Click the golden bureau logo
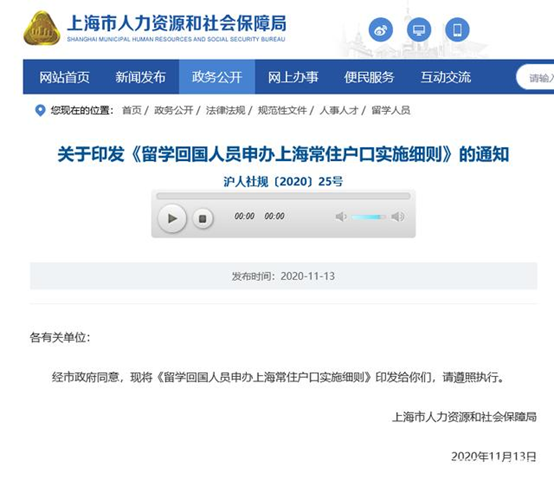The width and height of the screenshot is (554, 480). click(42, 28)
